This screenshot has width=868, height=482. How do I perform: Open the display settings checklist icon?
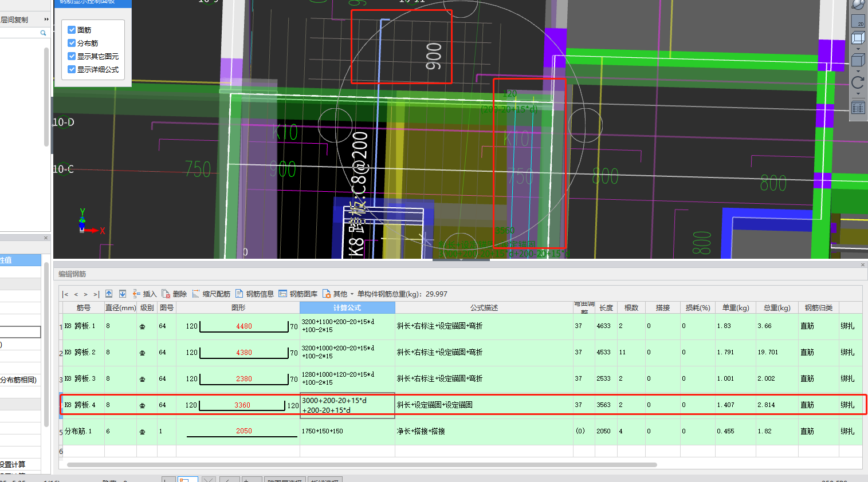[x=858, y=107]
